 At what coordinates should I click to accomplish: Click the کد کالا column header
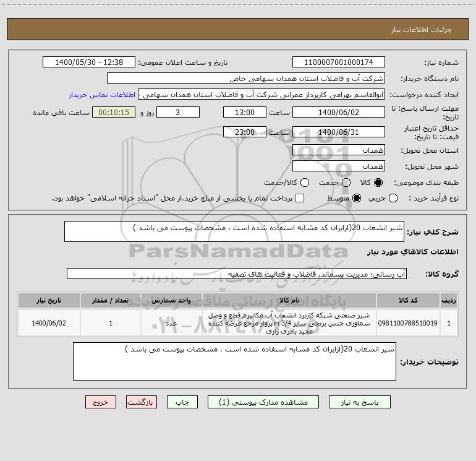click(408, 300)
